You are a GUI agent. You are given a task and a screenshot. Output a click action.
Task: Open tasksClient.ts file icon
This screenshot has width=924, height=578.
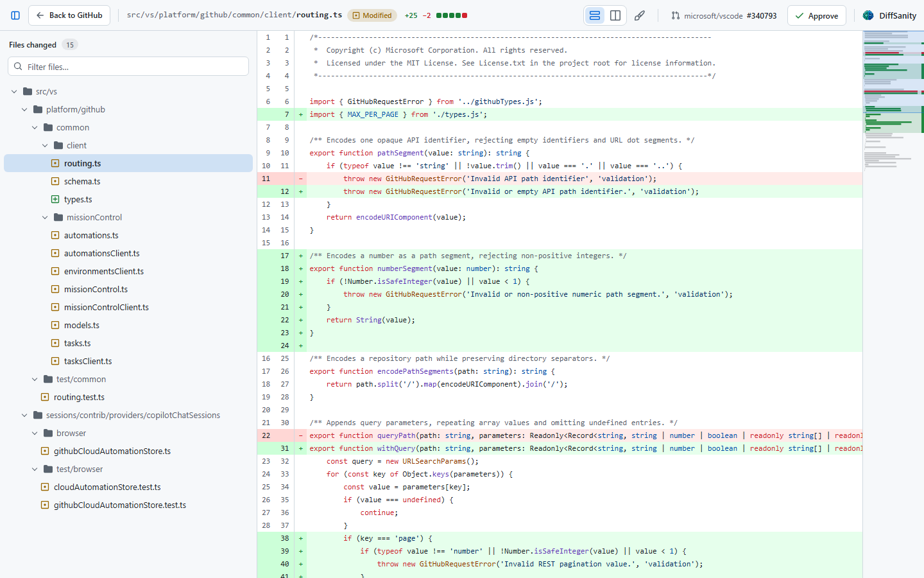[55, 362]
